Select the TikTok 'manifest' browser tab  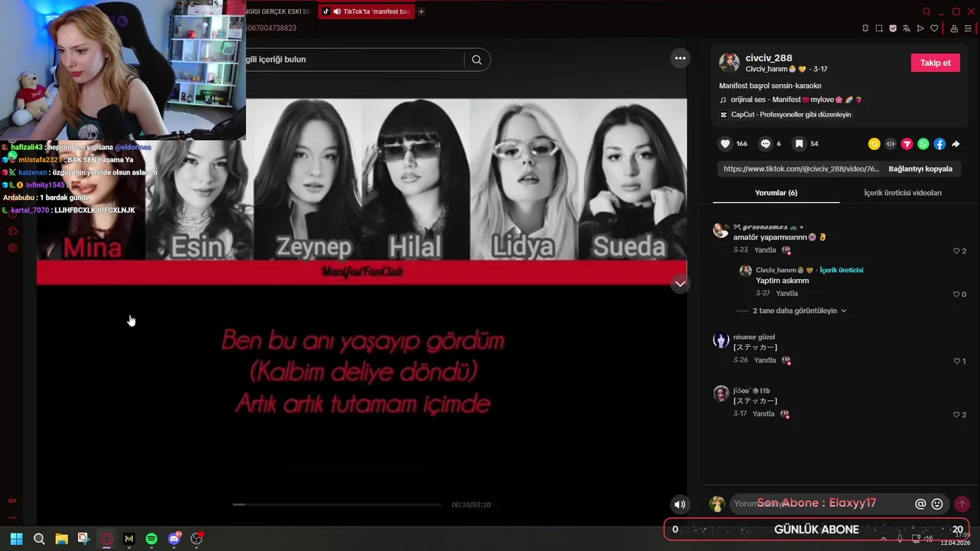pyautogui.click(x=367, y=11)
